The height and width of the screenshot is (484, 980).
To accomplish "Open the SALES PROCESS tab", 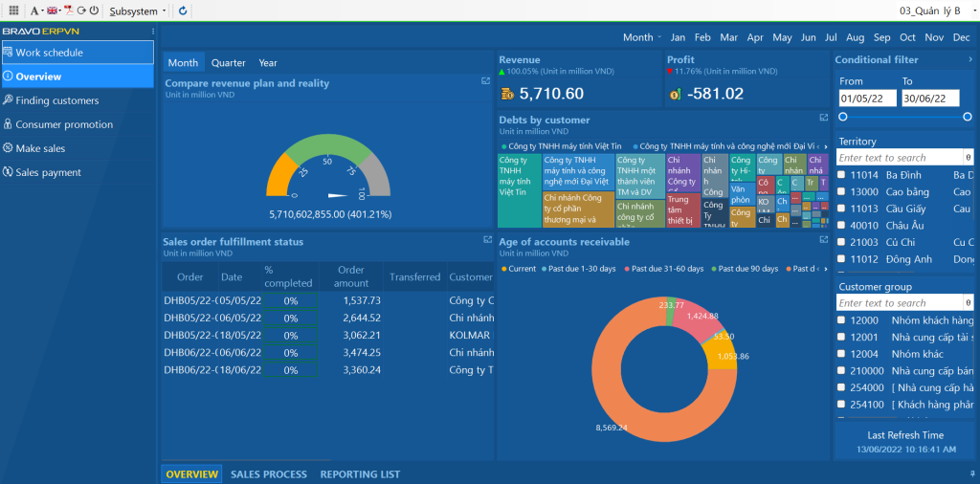I will (269, 474).
